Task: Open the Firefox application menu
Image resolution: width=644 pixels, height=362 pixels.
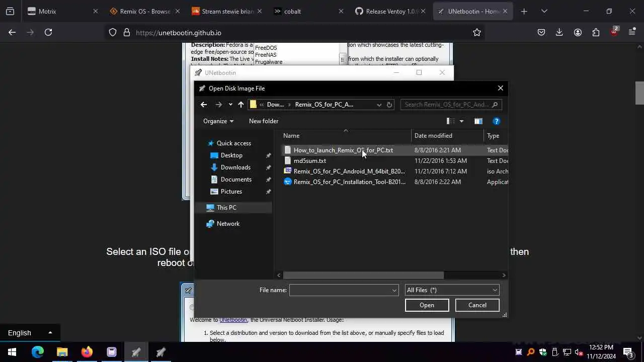Action: click(632, 32)
